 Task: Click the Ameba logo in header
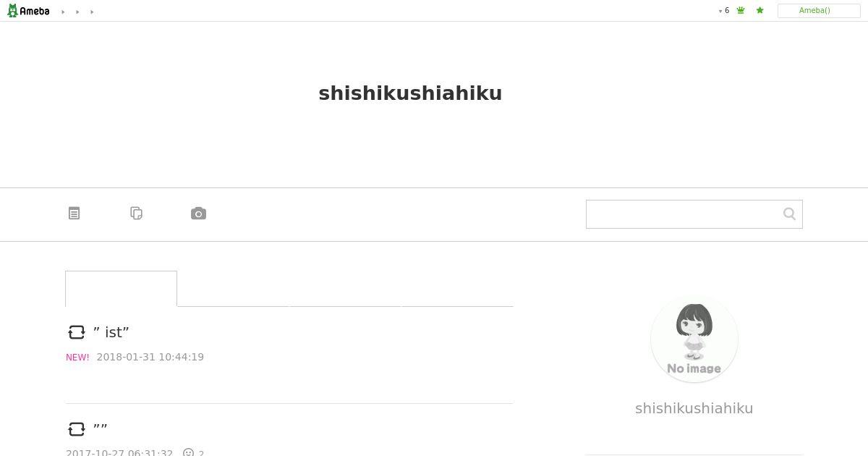(x=28, y=11)
